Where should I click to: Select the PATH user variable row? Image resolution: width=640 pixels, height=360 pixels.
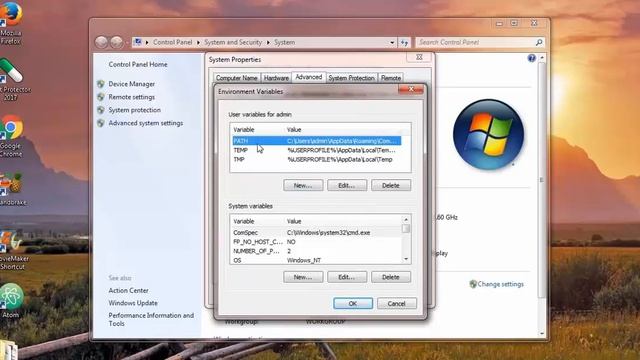click(x=317, y=141)
